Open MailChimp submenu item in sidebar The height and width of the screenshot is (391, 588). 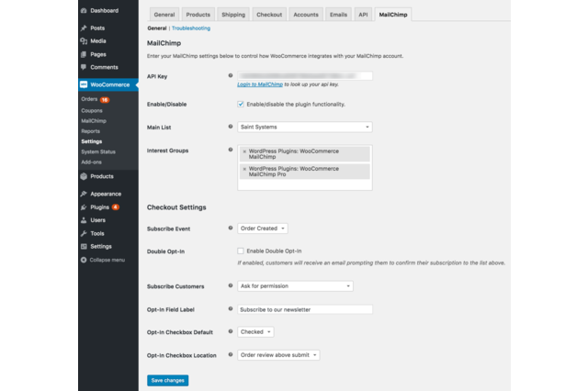point(94,121)
